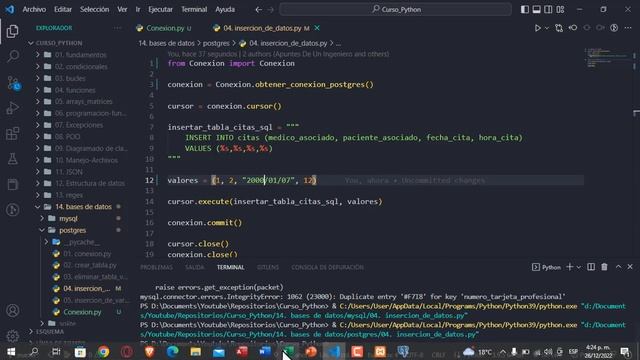Toggle the primary side bar layout icon
640x360 pixels.
[x=525, y=9]
